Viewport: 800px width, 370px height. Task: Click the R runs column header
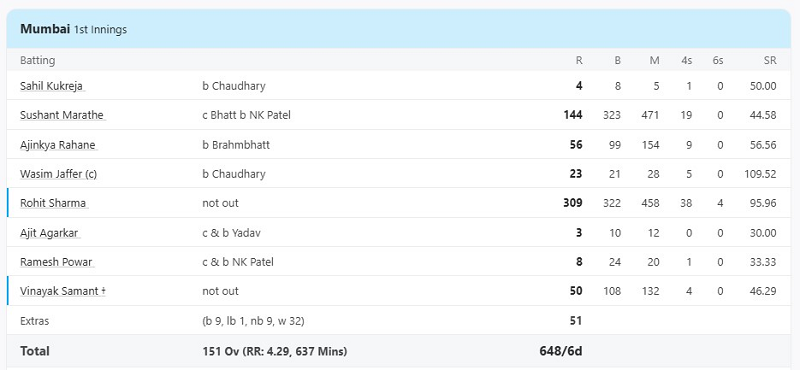point(579,60)
